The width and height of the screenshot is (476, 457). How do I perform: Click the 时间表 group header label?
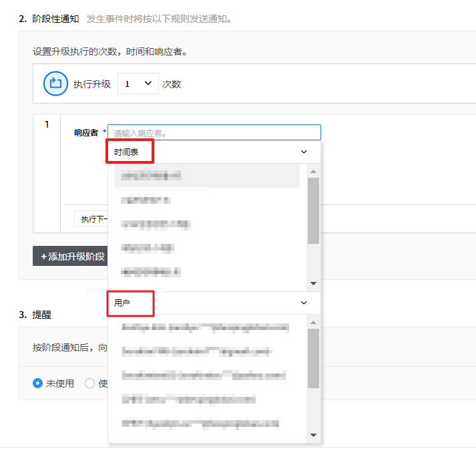(x=126, y=152)
